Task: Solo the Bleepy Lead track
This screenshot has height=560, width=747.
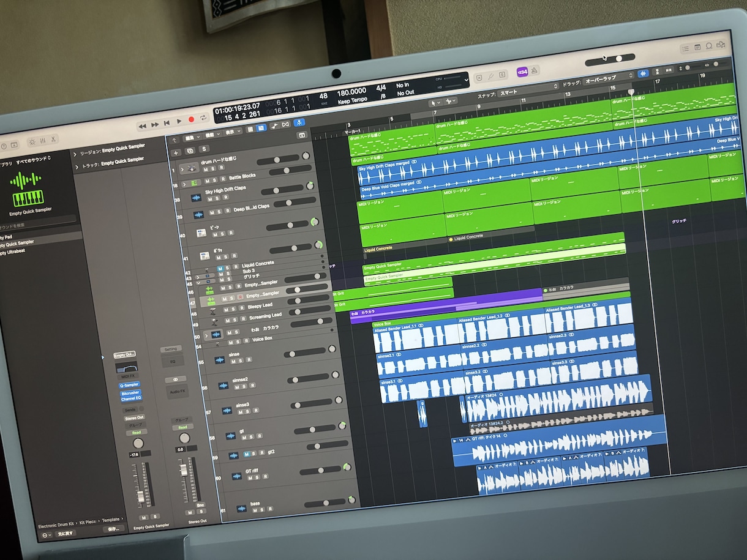Action: pyautogui.click(x=233, y=310)
